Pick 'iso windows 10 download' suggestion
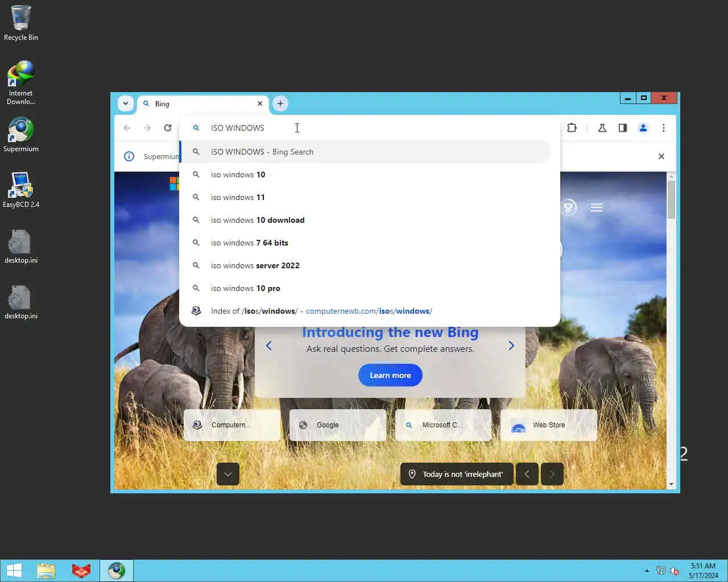The width and height of the screenshot is (728, 582). point(366,220)
